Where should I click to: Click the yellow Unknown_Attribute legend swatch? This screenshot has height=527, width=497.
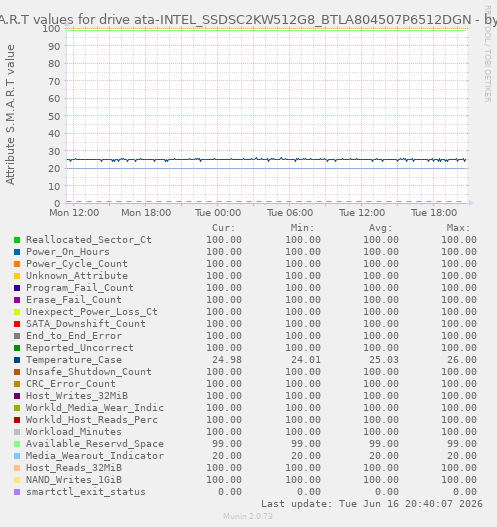pyautogui.click(x=17, y=276)
